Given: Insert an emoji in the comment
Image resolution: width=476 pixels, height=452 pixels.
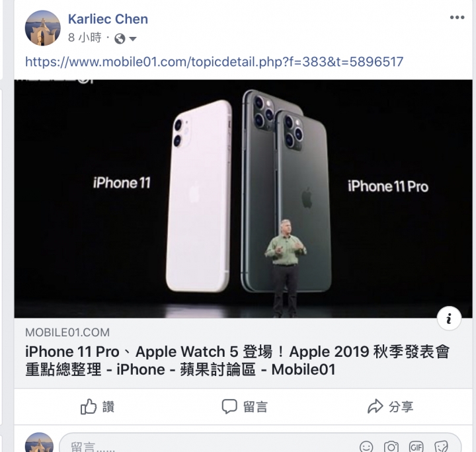Looking at the screenshot, I should 366,447.
